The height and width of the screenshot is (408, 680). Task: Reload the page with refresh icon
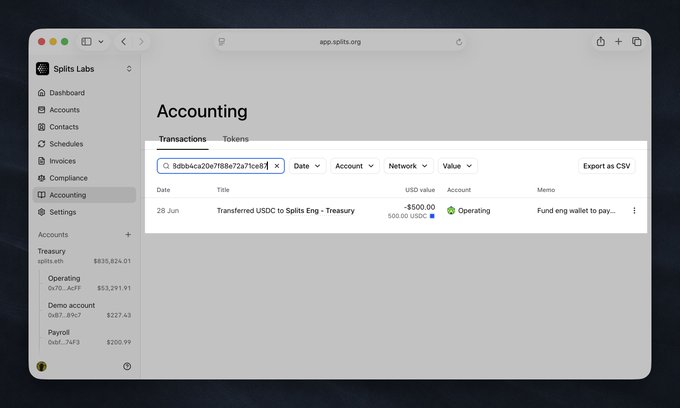(459, 42)
